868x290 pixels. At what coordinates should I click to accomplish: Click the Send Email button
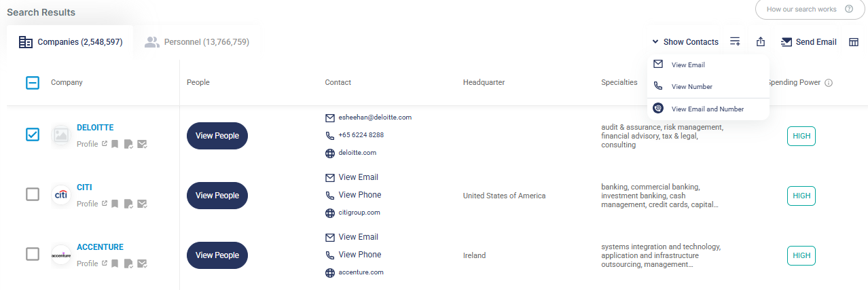[x=808, y=42]
